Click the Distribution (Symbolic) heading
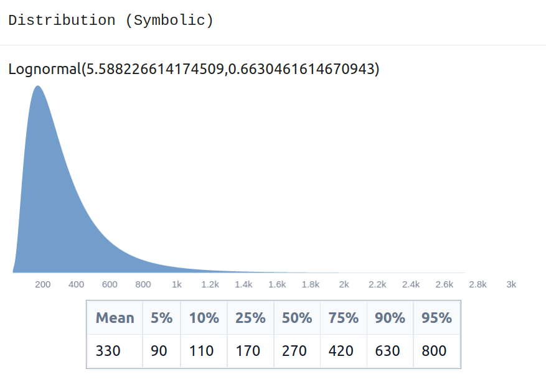Screen dimensions: 546x392 tap(111, 20)
